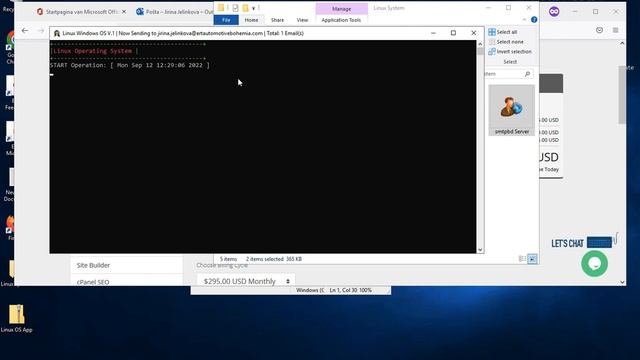
Task: Click Invert selection in Explorer ribbon
Action: 510,51
